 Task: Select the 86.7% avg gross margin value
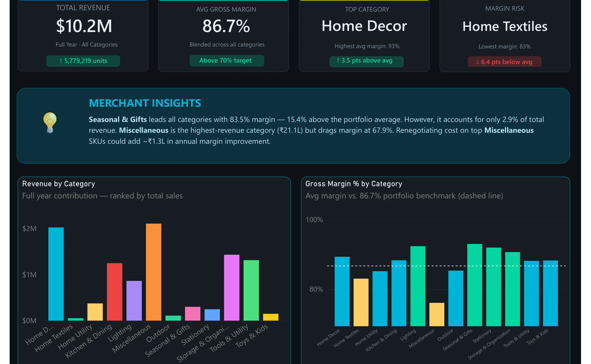click(x=226, y=26)
